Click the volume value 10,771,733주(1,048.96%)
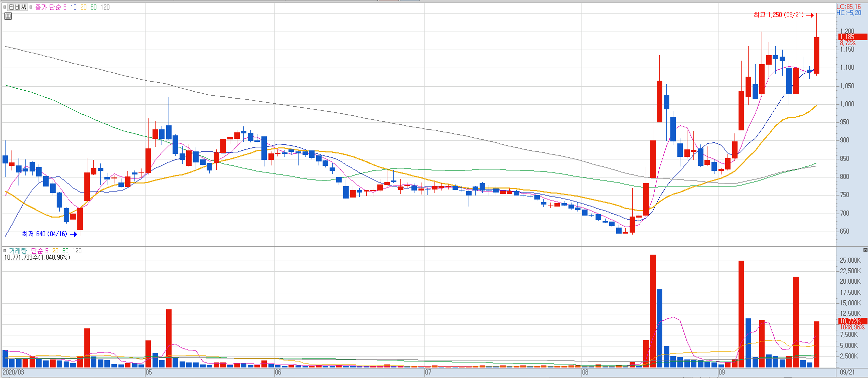The image size is (868, 378). click(x=37, y=257)
